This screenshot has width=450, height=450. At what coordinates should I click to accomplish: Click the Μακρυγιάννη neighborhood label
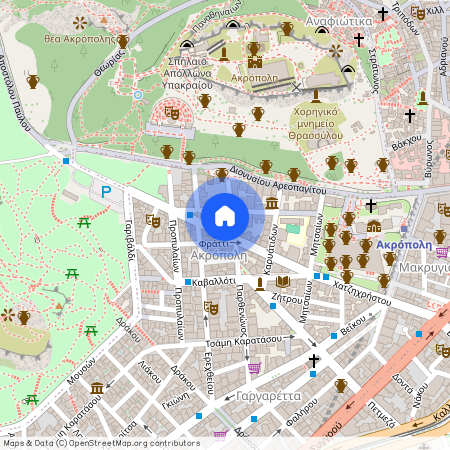[x=424, y=267]
